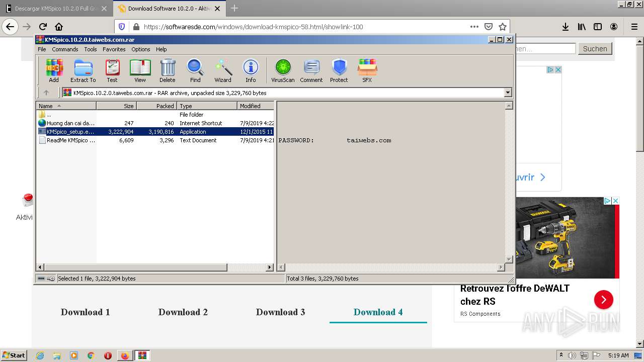The image size is (644, 362).
Task: Start VirusScan on the archive
Action: (x=283, y=70)
